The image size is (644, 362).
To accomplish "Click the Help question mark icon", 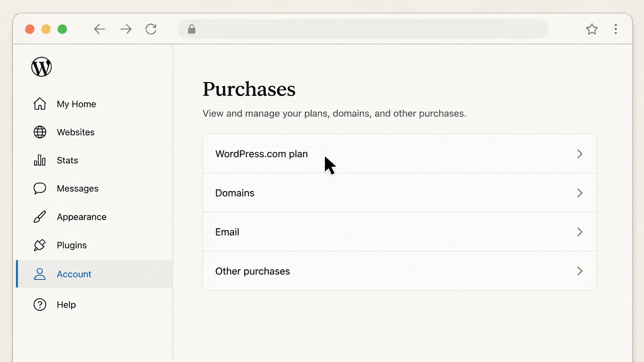I will [x=40, y=305].
